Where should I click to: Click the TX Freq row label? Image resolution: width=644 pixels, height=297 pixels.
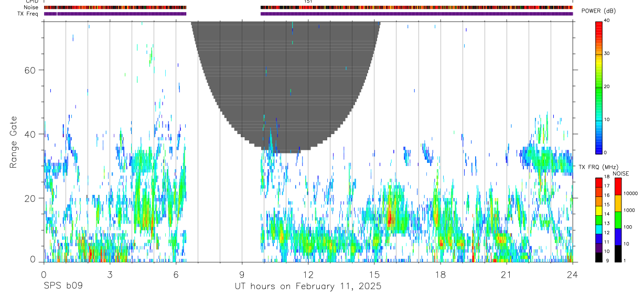(28, 14)
